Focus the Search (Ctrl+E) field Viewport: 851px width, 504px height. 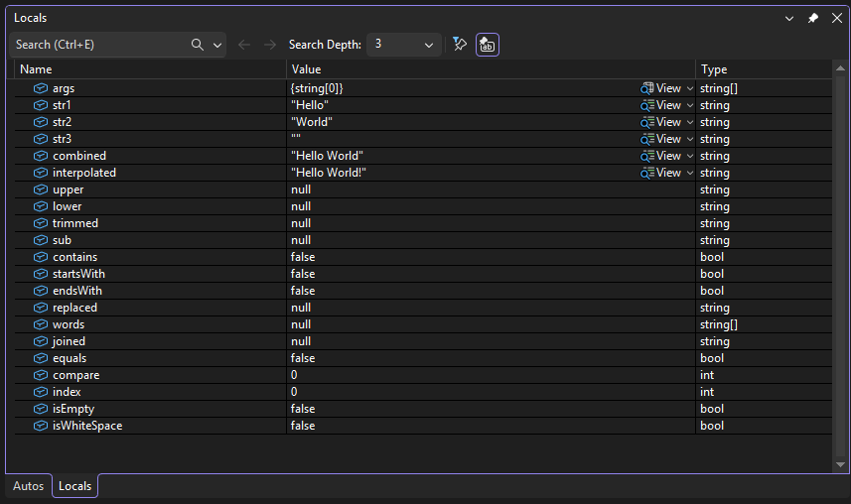pos(99,45)
